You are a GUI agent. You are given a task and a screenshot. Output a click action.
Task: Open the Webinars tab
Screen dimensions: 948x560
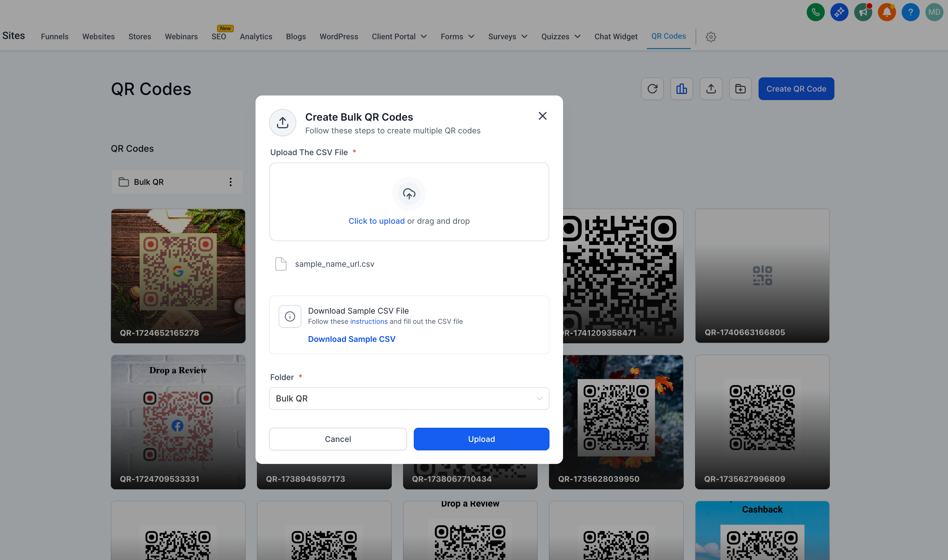pyautogui.click(x=181, y=37)
